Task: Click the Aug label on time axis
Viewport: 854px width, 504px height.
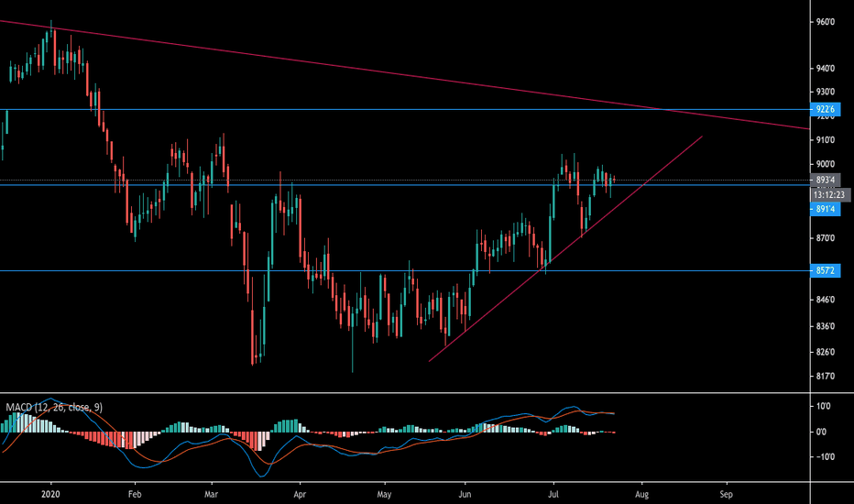Action: tap(641, 494)
